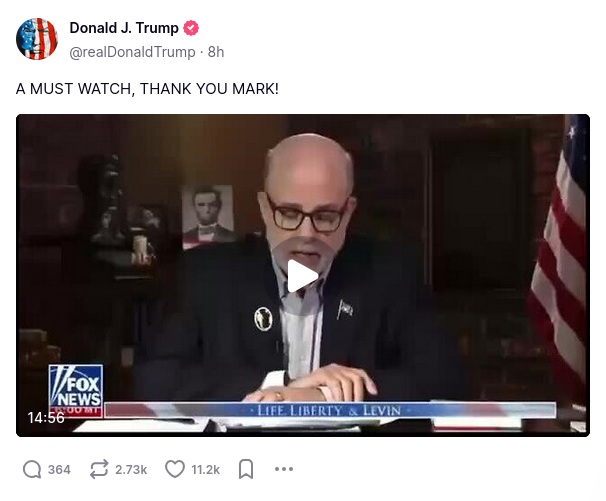The image size is (606, 501).
Task: Click the American flag in the video frame
Action: [562, 255]
